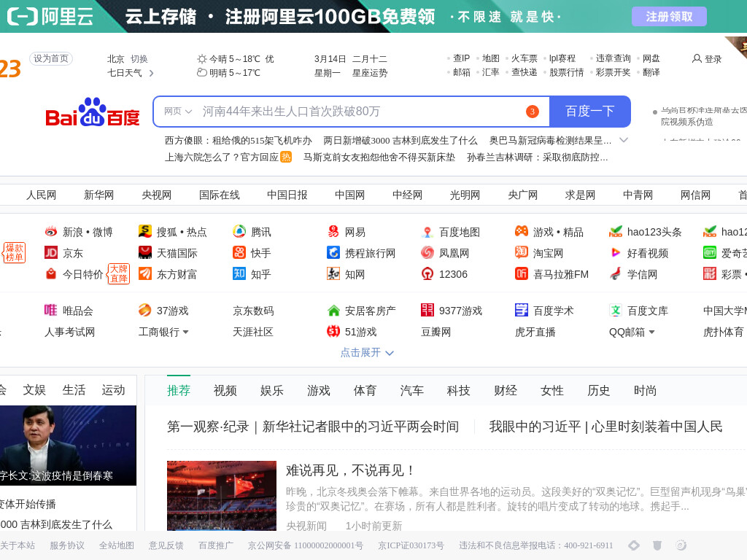Click the Ifeng swirl icon

427,252
